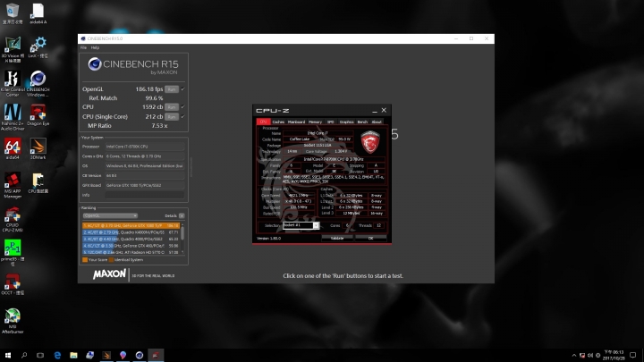Open the Recycle Bin desktop icon

click(x=13, y=13)
